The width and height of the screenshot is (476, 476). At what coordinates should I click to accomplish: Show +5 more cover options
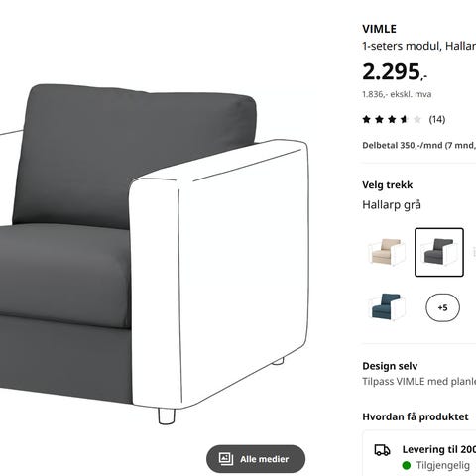coord(442,308)
